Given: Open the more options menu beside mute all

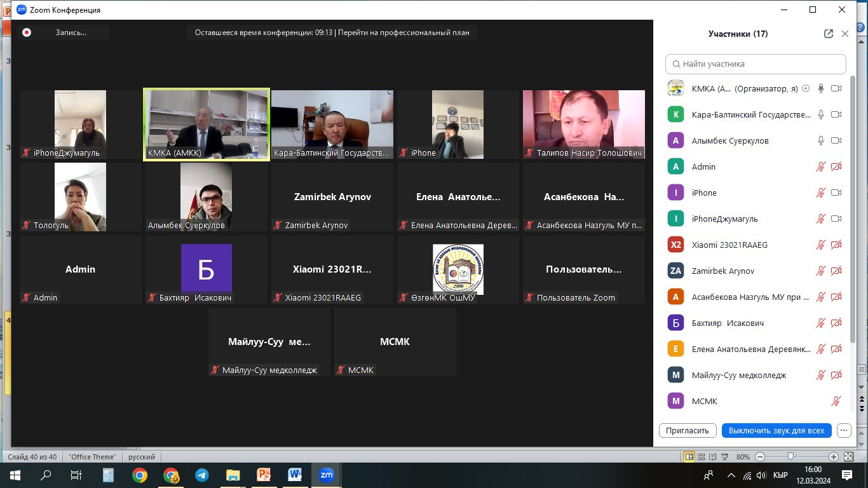Looking at the screenshot, I should coord(844,430).
